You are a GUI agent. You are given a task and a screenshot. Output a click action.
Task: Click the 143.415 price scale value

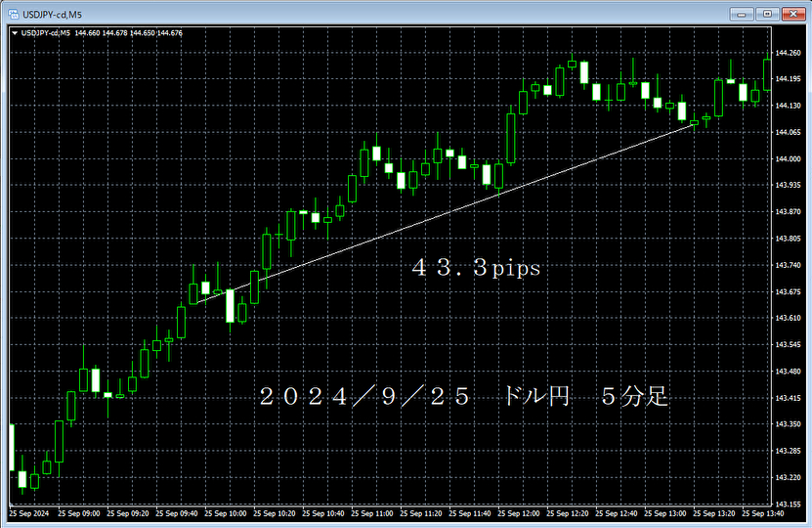[x=789, y=398]
